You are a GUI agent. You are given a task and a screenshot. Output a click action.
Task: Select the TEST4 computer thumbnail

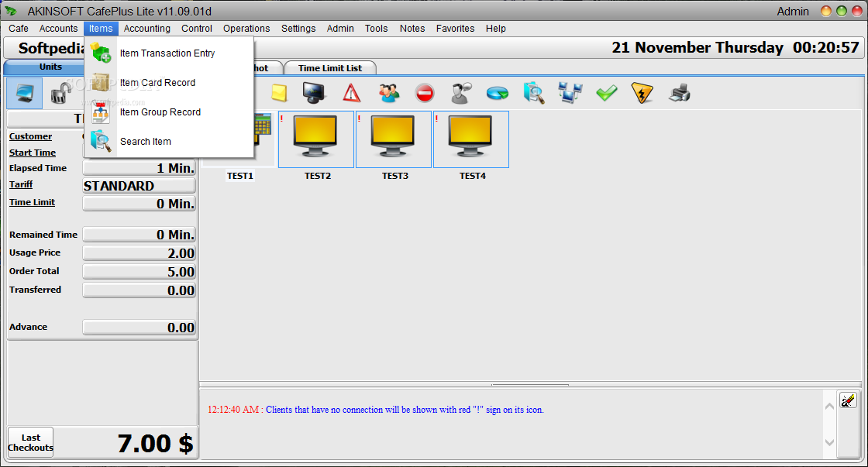tap(471, 139)
